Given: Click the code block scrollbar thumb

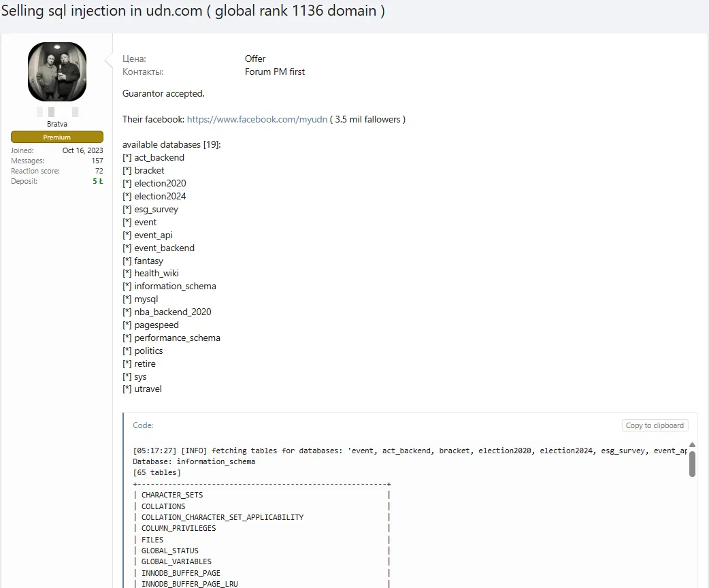Looking at the screenshot, I should tap(692, 463).
